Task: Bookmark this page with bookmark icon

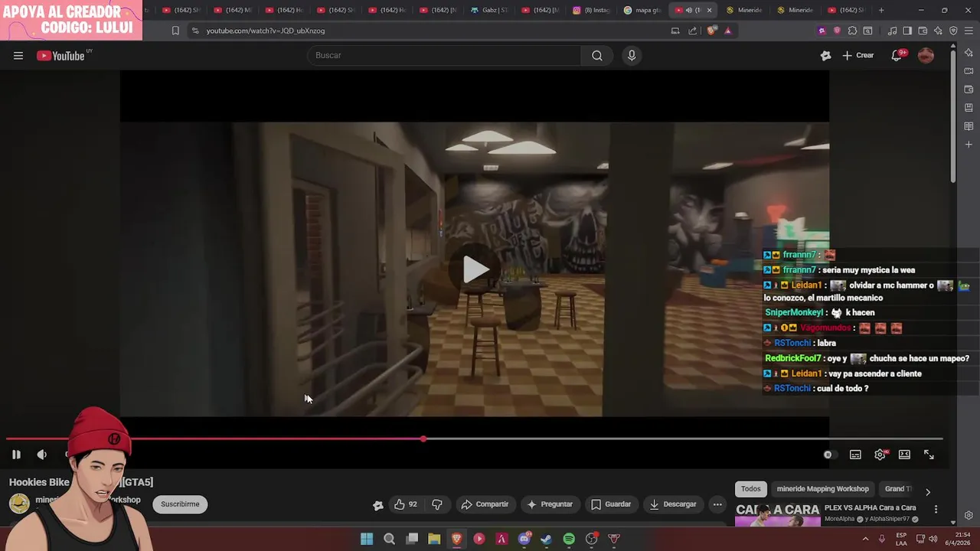Action: point(175,31)
